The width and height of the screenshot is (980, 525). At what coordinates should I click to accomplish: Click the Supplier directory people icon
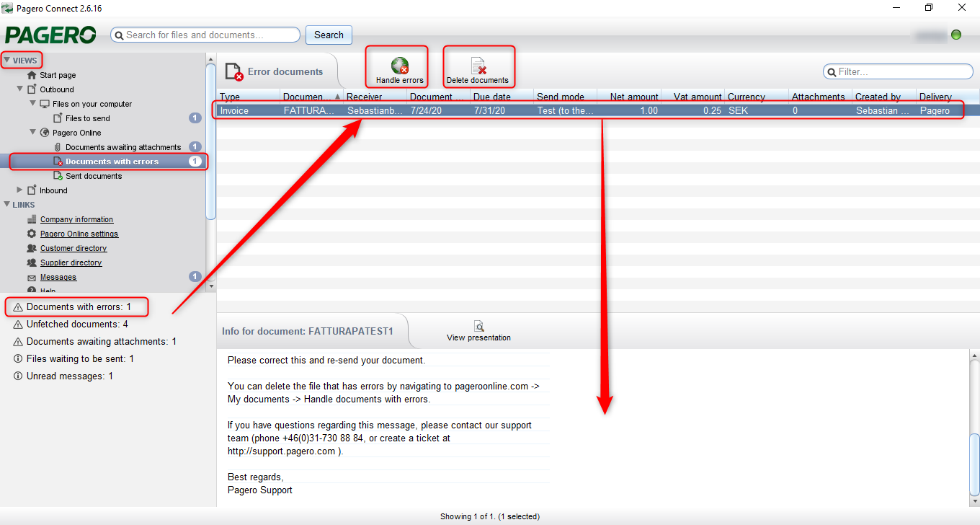click(32, 262)
